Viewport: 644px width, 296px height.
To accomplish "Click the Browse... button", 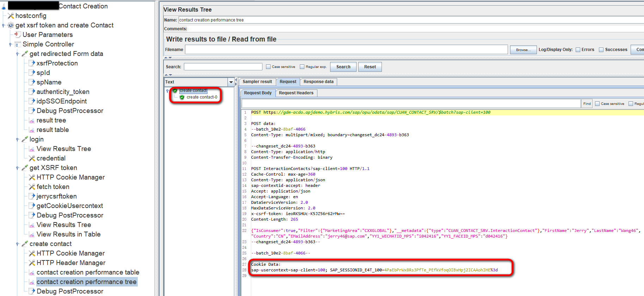I will point(523,50).
